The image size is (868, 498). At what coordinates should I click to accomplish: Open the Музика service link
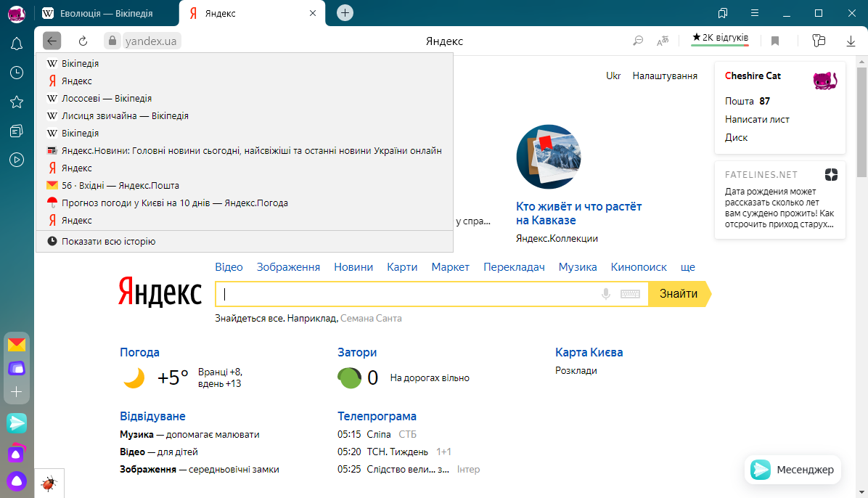pyautogui.click(x=578, y=267)
